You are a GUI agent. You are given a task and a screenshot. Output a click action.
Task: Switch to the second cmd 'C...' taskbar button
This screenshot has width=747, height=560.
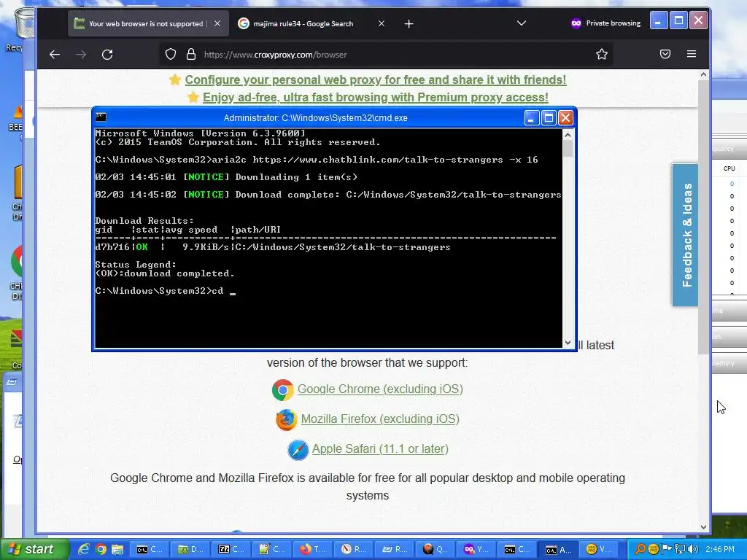point(518,550)
